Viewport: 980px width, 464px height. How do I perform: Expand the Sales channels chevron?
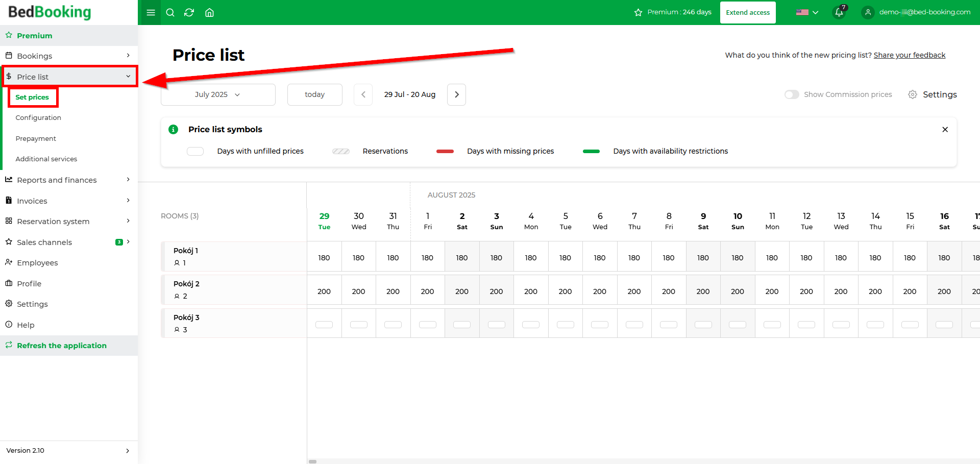128,242
